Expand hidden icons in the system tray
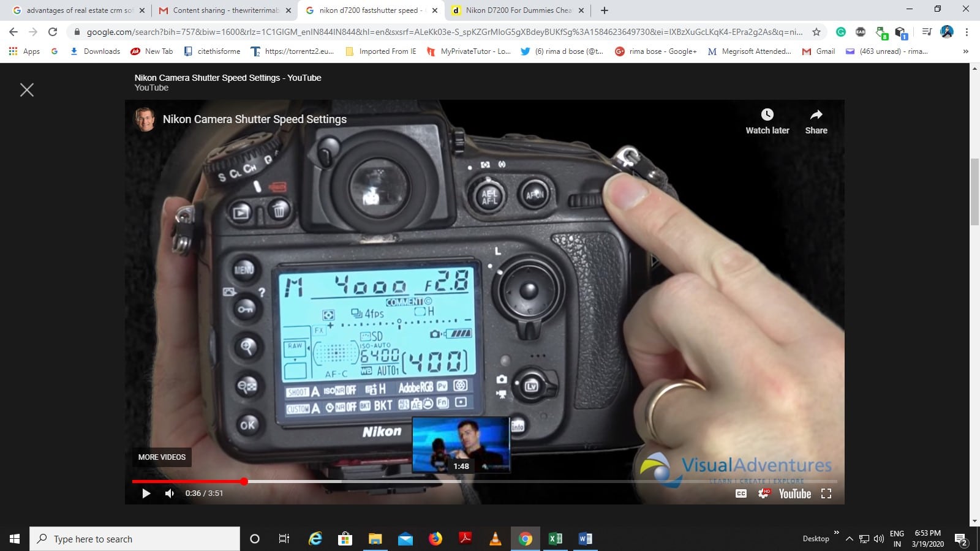This screenshot has width=980, height=551. point(850,539)
